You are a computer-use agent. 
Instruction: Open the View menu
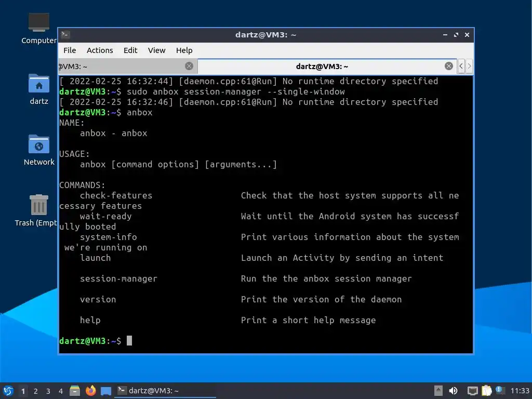pyautogui.click(x=156, y=50)
